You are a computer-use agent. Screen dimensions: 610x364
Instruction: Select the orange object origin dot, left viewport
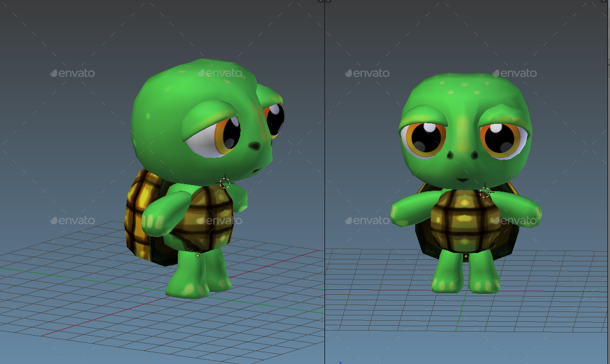pos(198,256)
